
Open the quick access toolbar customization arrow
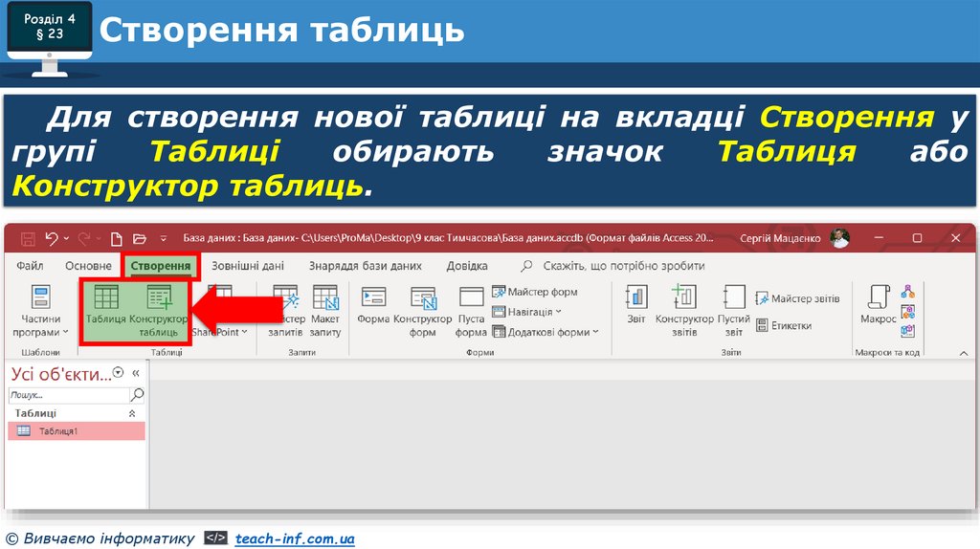(163, 238)
